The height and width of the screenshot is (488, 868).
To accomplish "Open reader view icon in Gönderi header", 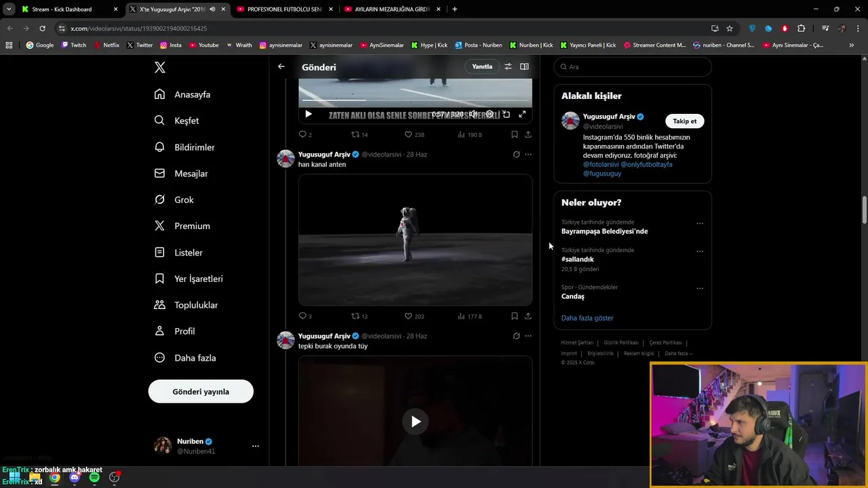I will tap(524, 66).
